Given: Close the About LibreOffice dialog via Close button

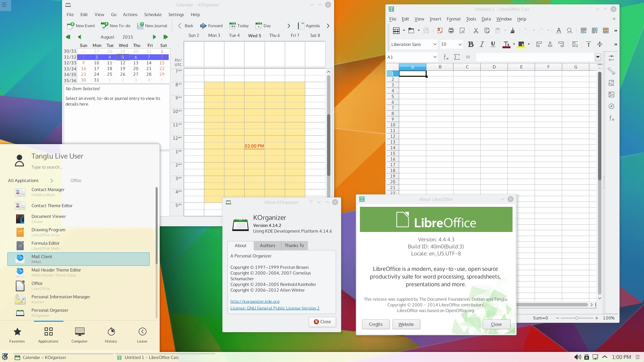Looking at the screenshot, I should [x=496, y=324].
